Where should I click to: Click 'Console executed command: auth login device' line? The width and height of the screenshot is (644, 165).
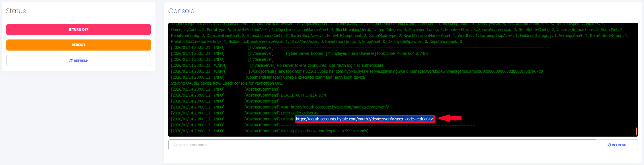tap(268, 77)
